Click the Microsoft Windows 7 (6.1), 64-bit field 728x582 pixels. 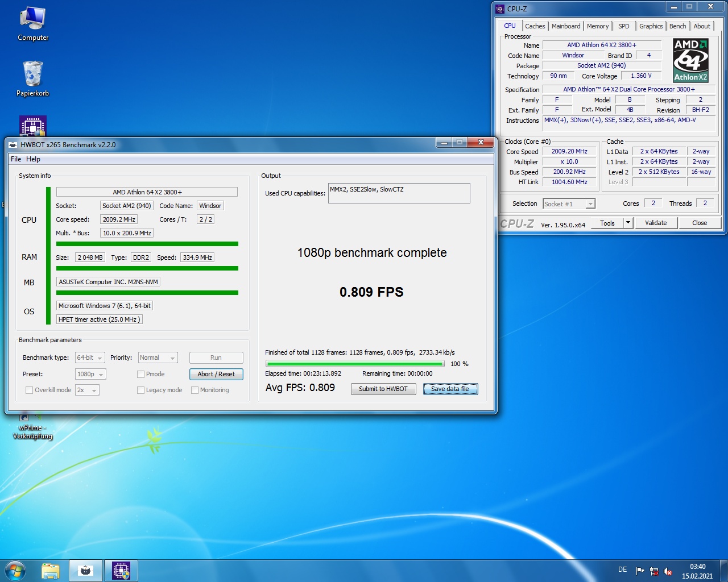(105, 306)
